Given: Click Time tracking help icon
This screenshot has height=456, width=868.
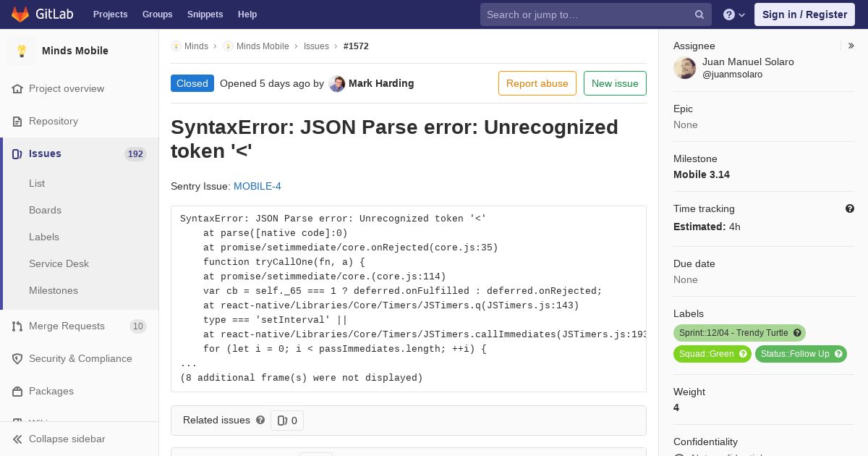Looking at the screenshot, I should point(850,208).
